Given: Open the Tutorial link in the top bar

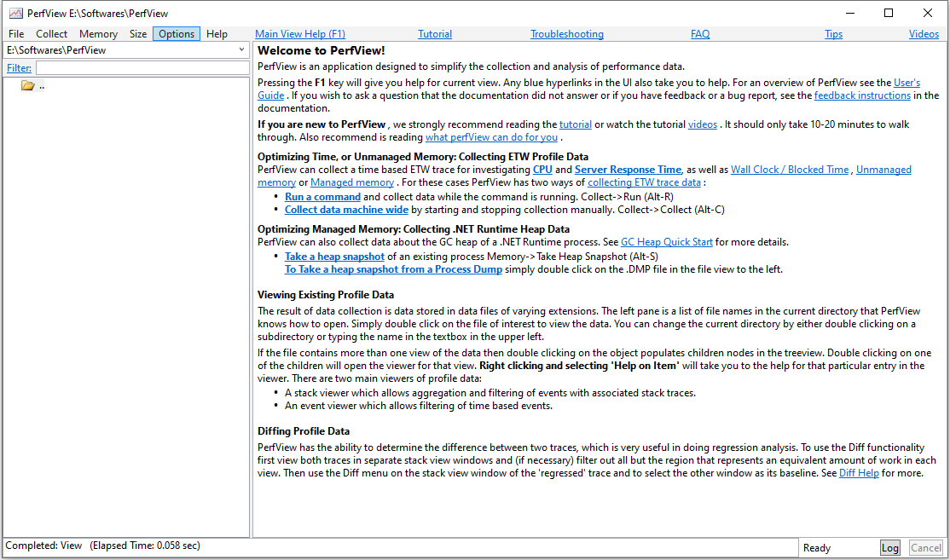Looking at the screenshot, I should pyautogui.click(x=435, y=34).
